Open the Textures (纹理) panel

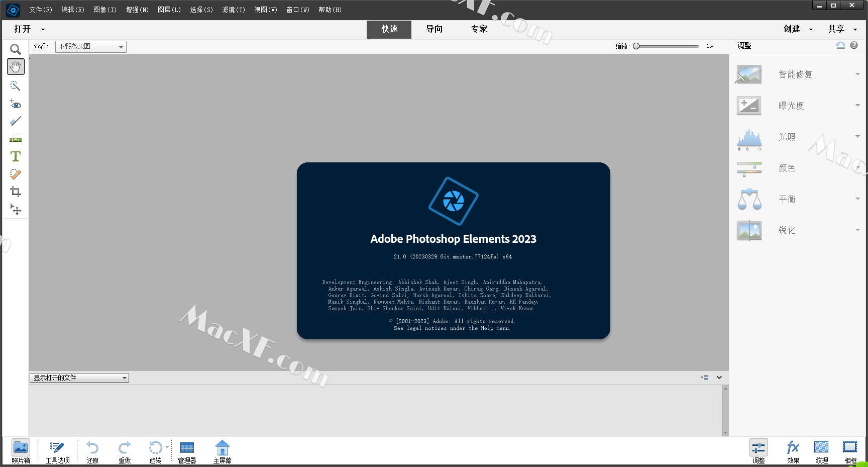[821, 451]
